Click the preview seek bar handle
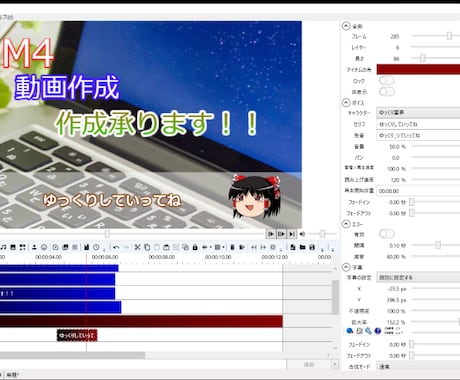The width and height of the screenshot is (460, 380). pos(107,234)
